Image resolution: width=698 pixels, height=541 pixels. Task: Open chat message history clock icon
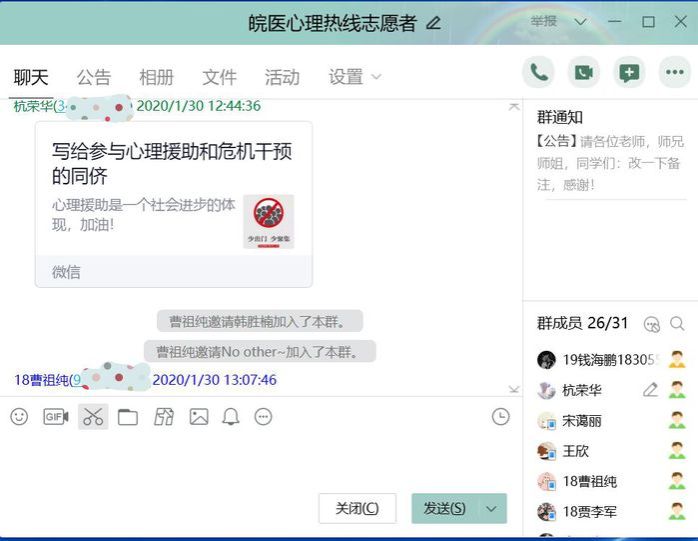coord(501,417)
